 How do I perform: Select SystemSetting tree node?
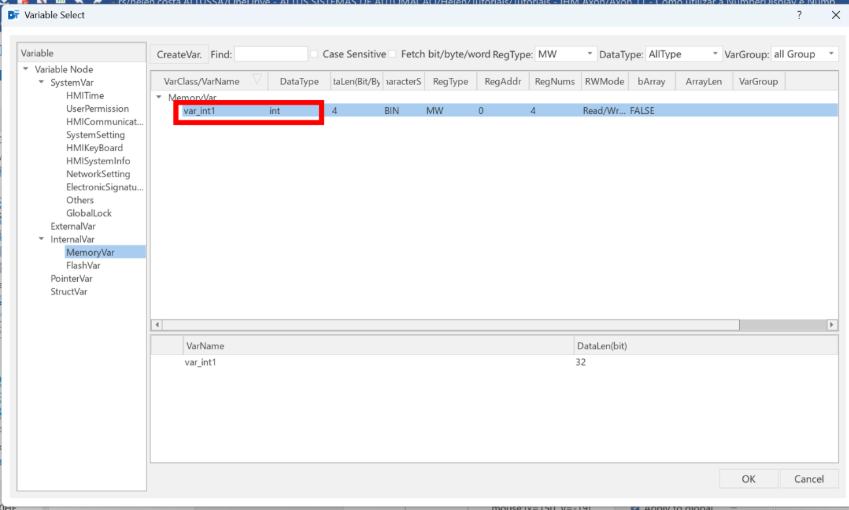click(95, 134)
